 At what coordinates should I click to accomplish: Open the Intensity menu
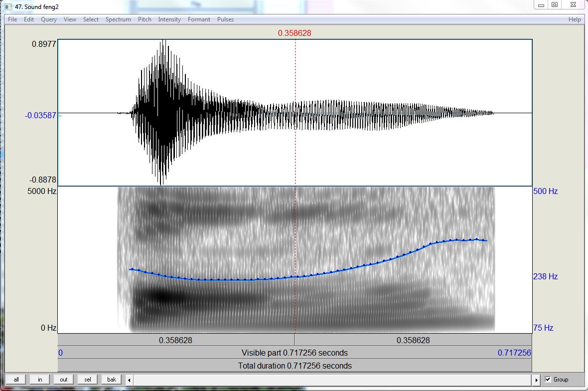click(x=169, y=19)
